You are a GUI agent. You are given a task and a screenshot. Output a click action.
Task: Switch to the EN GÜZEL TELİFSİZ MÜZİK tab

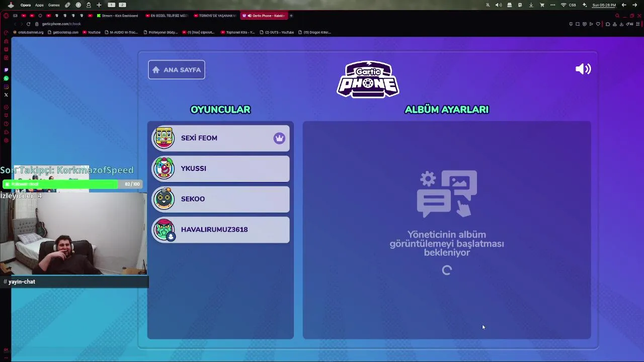pos(166,16)
